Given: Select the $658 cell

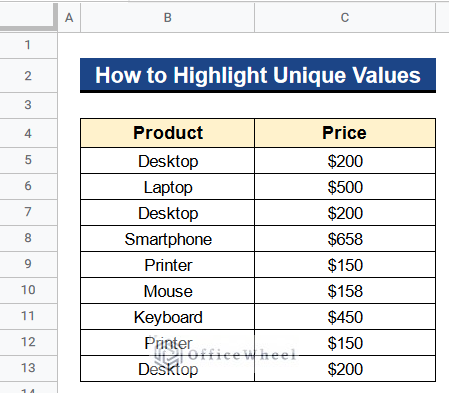Looking at the screenshot, I should (x=345, y=239).
